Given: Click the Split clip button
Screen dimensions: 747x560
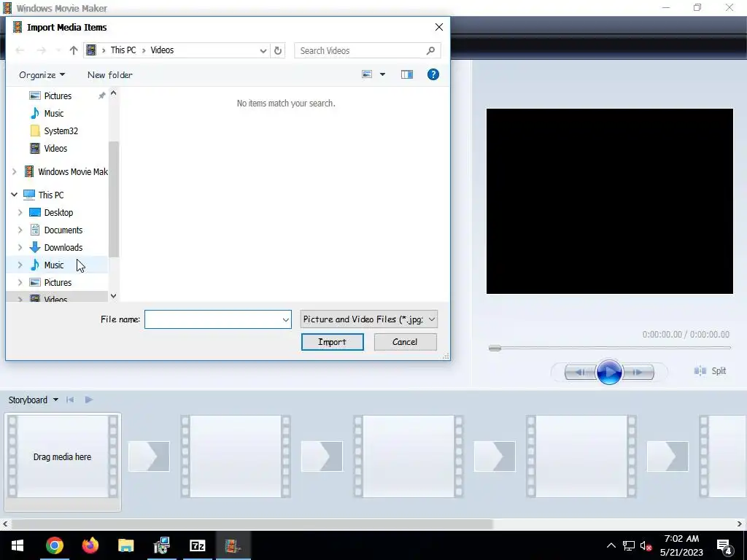Looking at the screenshot, I should 710,371.
